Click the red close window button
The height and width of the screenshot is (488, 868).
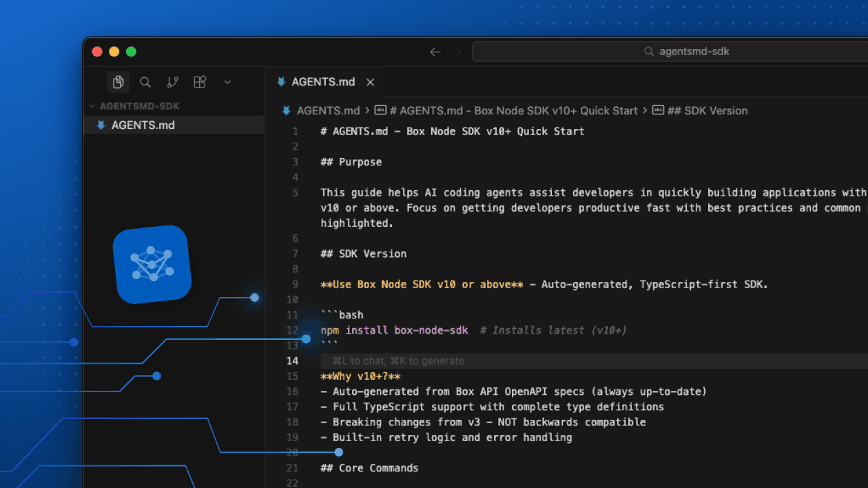pos(97,52)
